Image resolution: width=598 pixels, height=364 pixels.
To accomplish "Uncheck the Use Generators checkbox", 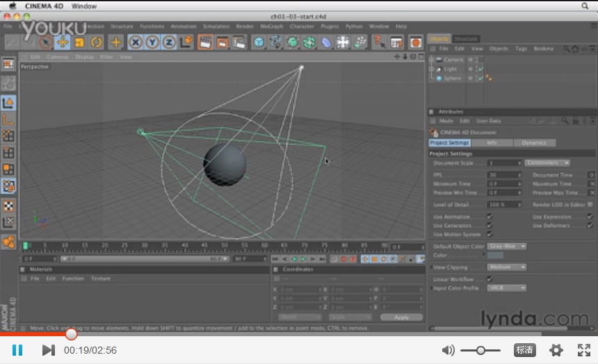I will [490, 225].
